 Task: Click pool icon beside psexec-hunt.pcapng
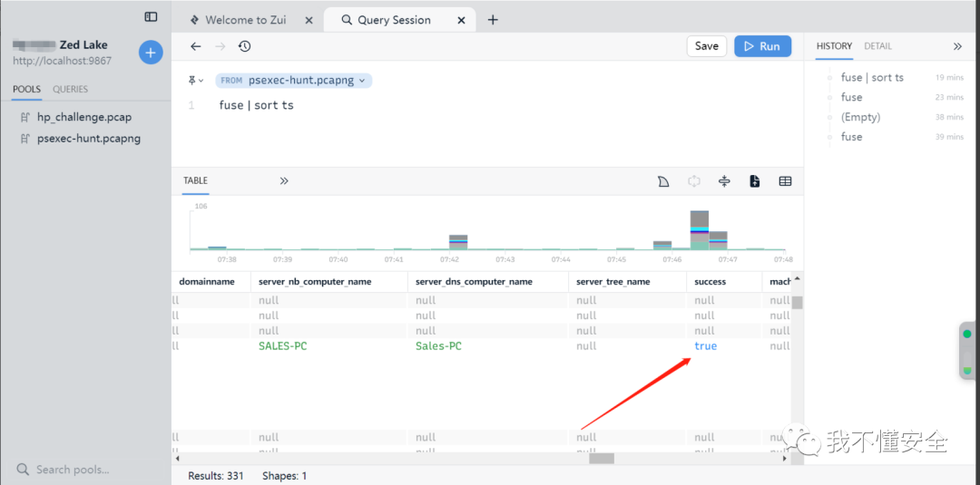point(25,139)
